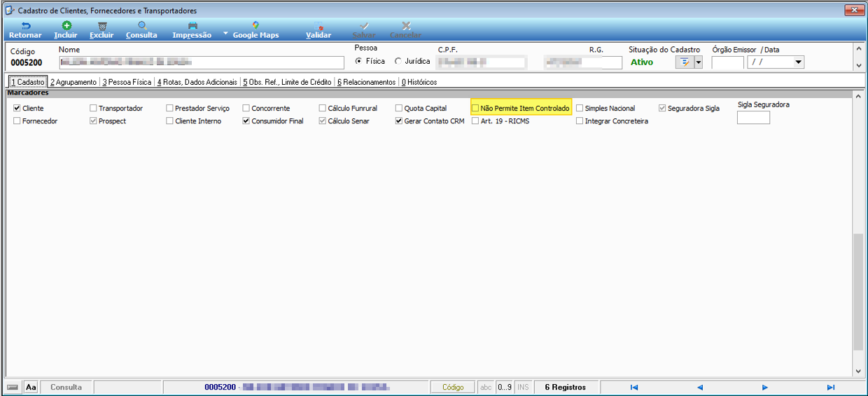Viewport: 868px width, 396px height.
Task: Click the keyboard icon in status bar
Action: pos(13,387)
